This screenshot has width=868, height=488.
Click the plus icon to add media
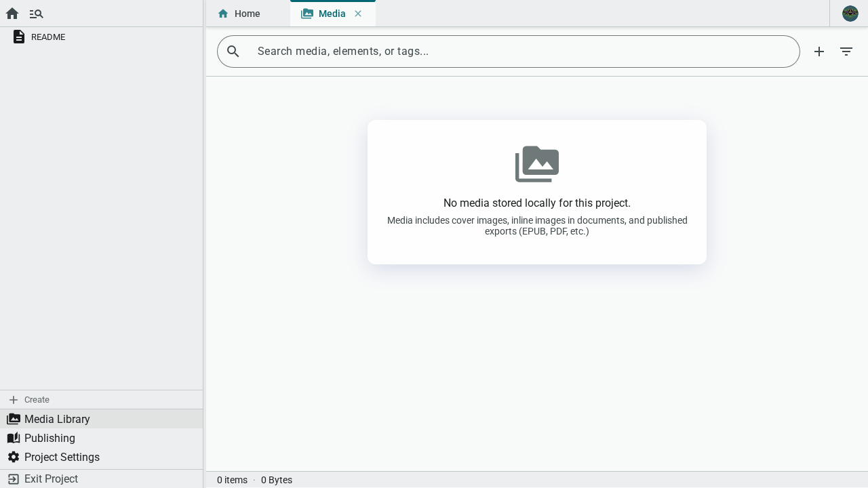(819, 52)
